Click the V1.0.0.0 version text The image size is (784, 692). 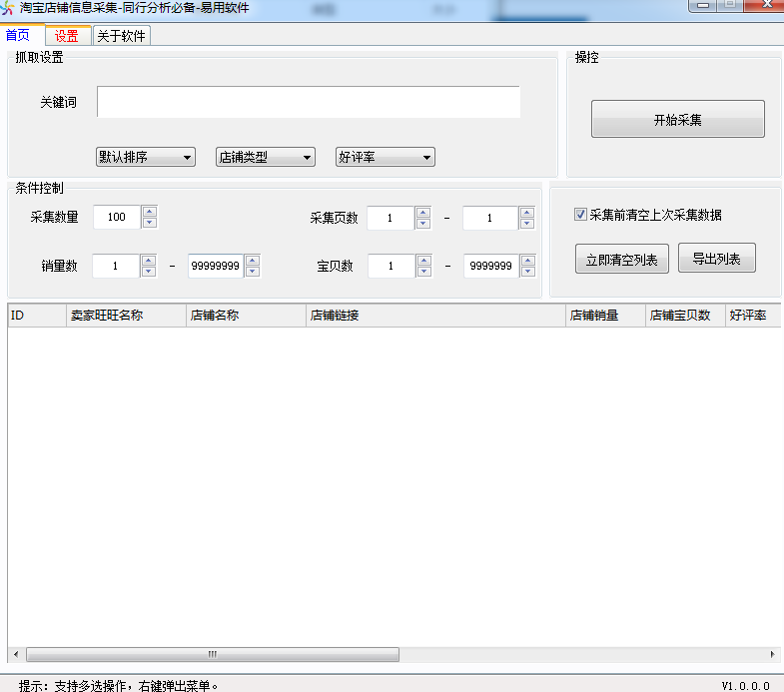tap(745, 685)
